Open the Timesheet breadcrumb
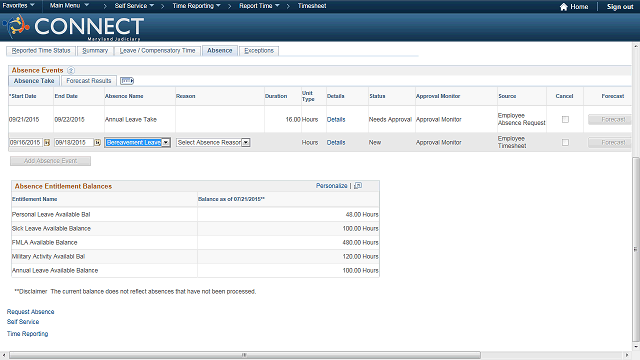640x360 pixels. coord(312,6)
